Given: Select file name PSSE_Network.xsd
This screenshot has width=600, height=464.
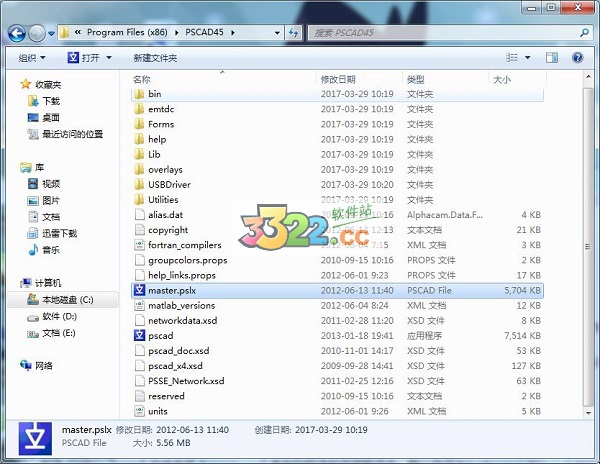Looking at the screenshot, I should click(x=186, y=381).
